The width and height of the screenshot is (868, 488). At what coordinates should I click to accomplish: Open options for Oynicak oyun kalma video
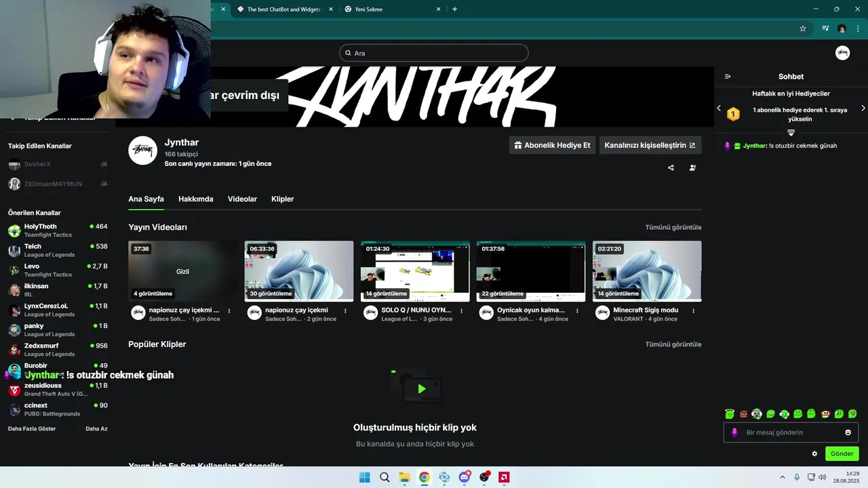(x=577, y=310)
